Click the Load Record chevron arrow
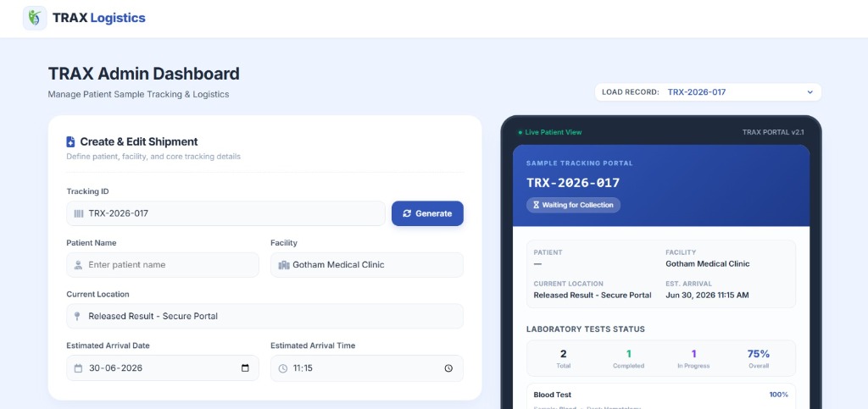Image resolution: width=868 pixels, height=409 pixels. 810,92
